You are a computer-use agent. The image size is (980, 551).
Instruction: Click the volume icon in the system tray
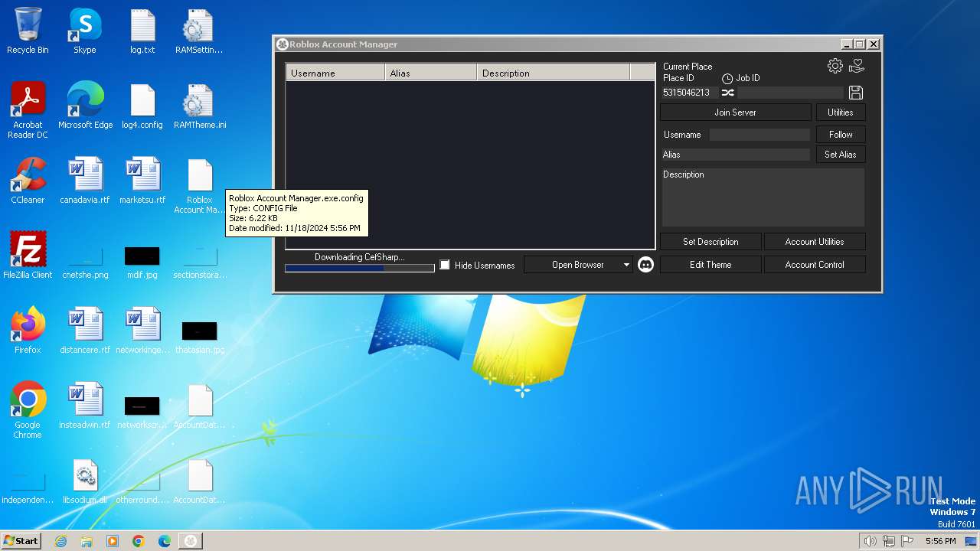870,541
